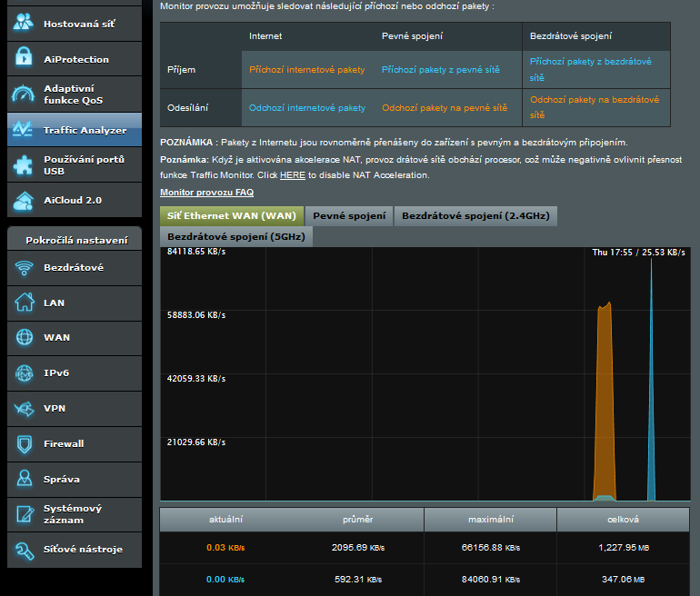Switch to the Pevné spojení tab
Screen dimensions: 700x596
click(x=349, y=216)
